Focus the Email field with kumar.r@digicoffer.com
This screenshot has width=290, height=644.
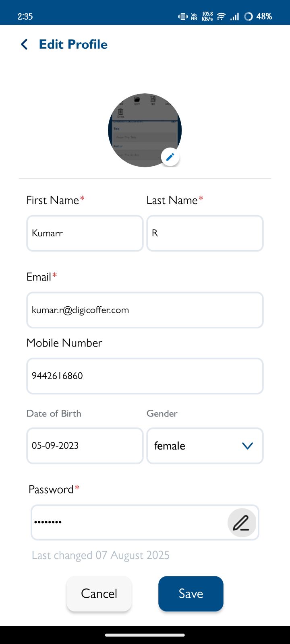145,310
